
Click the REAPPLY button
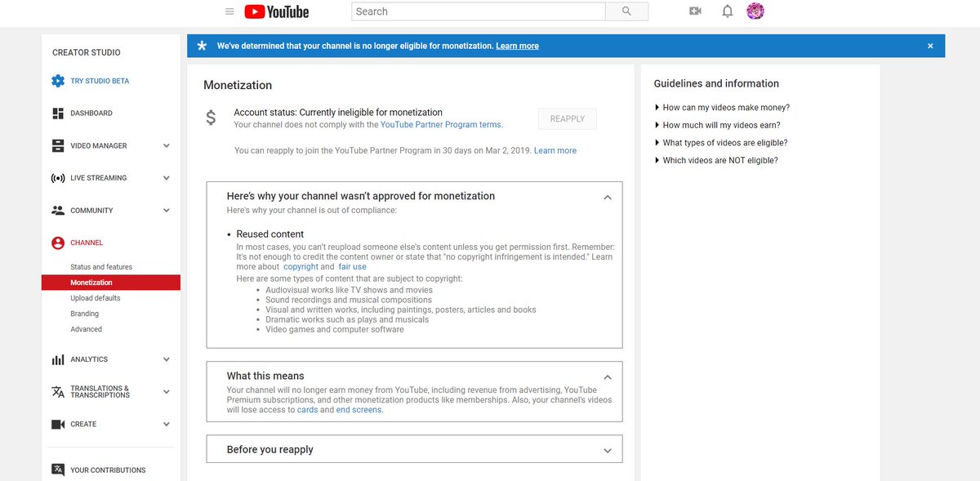tap(568, 119)
